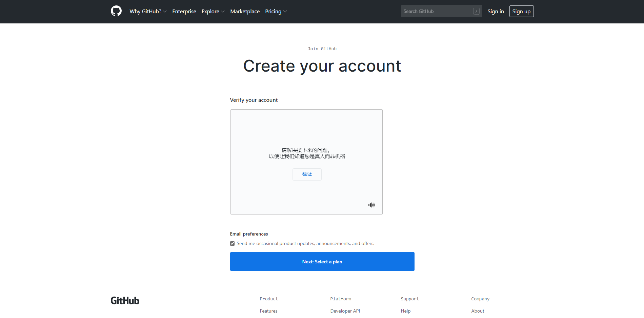Image resolution: width=644 pixels, height=318 pixels.
Task: Open the Enterprise page from the navigation
Action: (184, 11)
